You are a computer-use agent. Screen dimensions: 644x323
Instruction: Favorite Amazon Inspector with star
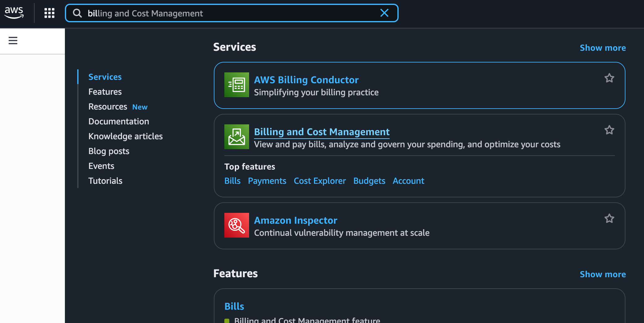click(x=609, y=218)
